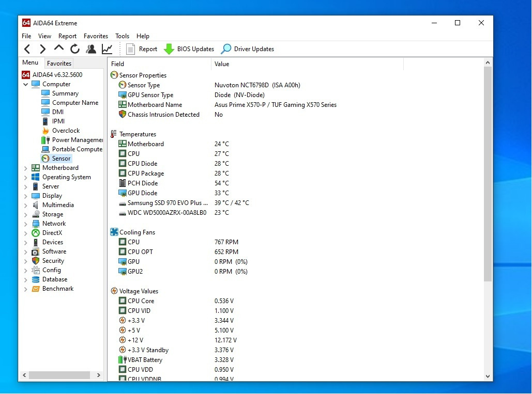Expand the Motherboard tree node
Viewport: 532px width, 394px height.
pyautogui.click(x=25, y=168)
